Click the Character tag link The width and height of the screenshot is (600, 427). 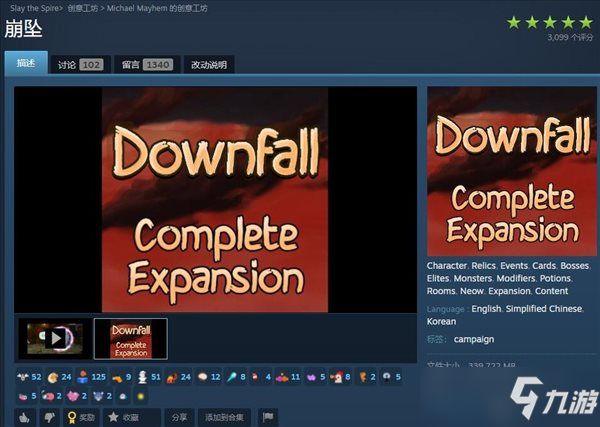(x=447, y=266)
